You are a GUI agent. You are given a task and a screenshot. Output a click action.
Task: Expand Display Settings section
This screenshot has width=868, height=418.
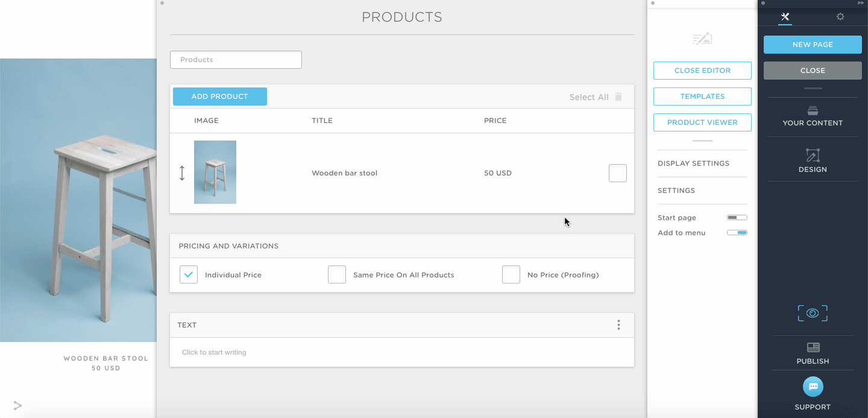[702, 163]
